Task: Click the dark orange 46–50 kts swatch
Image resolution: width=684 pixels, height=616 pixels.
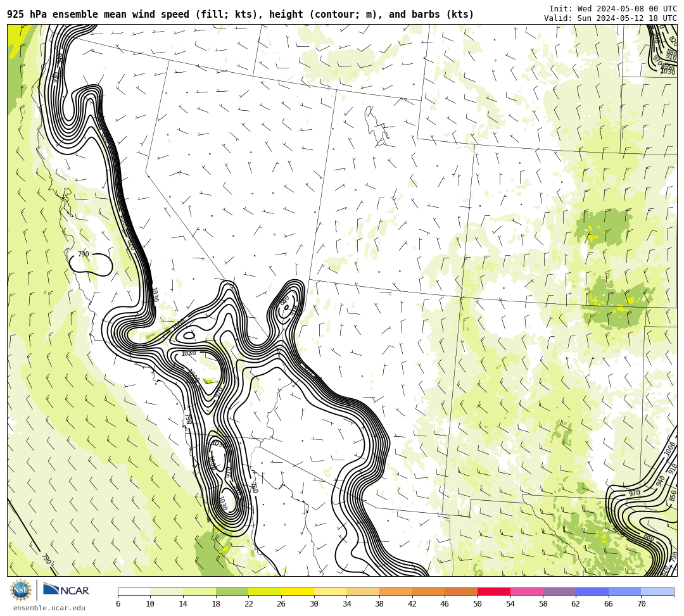Action: (461, 591)
